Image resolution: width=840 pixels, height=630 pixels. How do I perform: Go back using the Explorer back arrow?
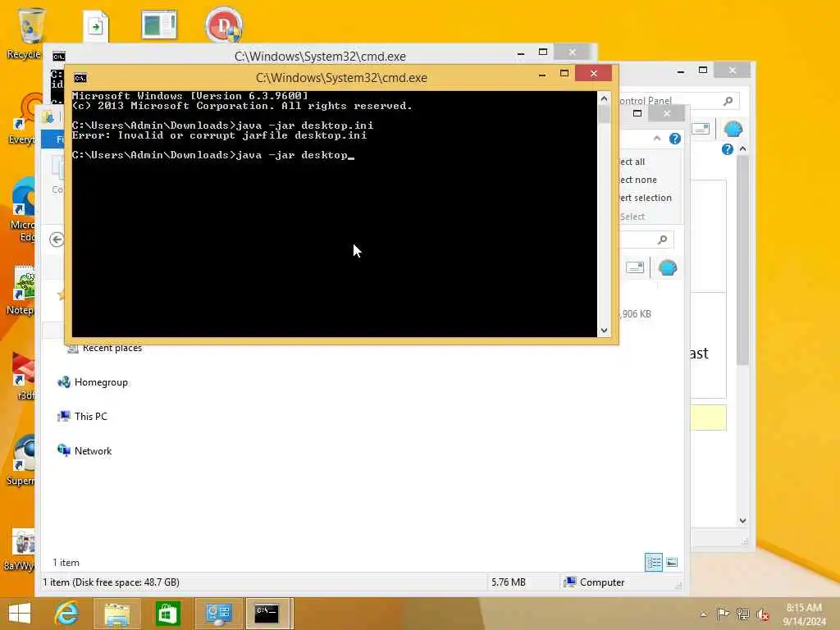point(57,240)
